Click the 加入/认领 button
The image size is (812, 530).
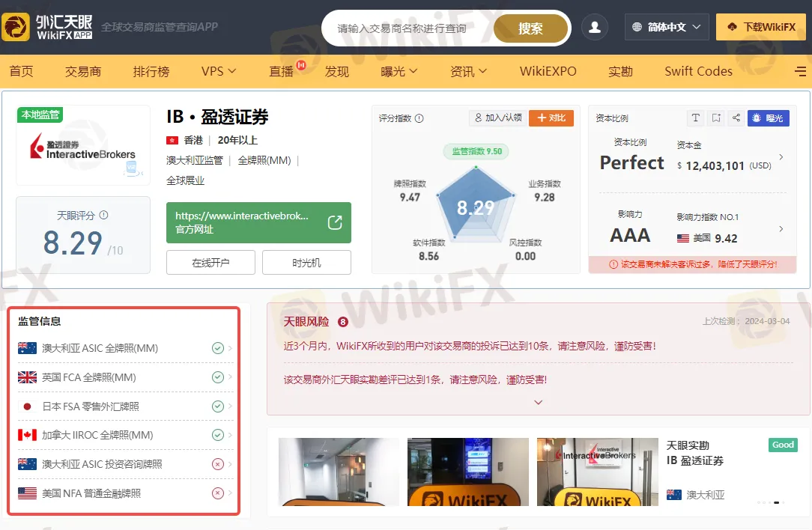[497, 118]
